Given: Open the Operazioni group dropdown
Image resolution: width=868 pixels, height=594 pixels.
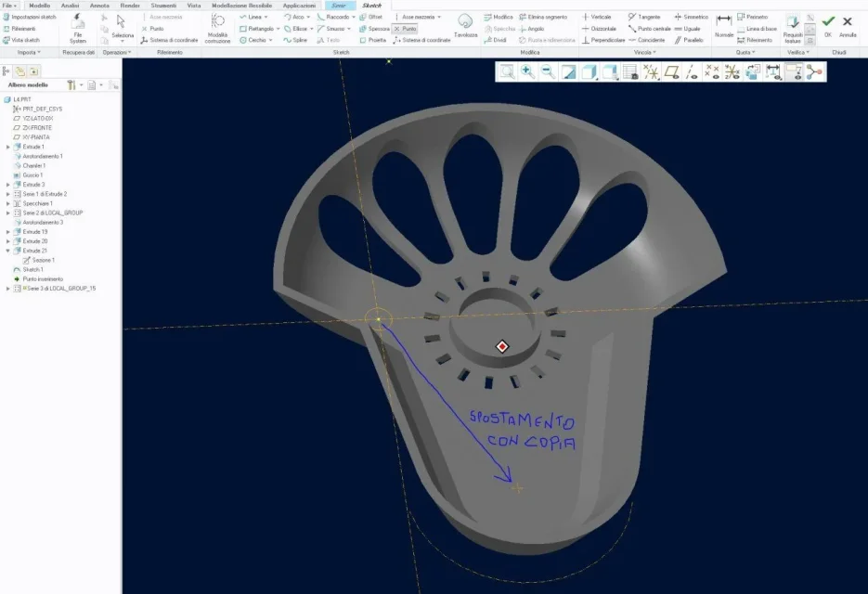Looking at the screenshot, I should tap(117, 52).
